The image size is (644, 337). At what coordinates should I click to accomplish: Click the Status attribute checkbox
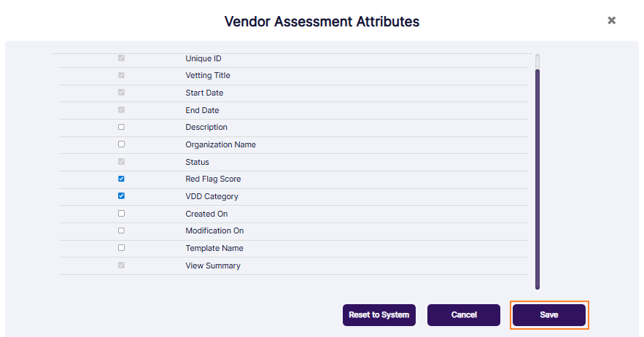121,162
